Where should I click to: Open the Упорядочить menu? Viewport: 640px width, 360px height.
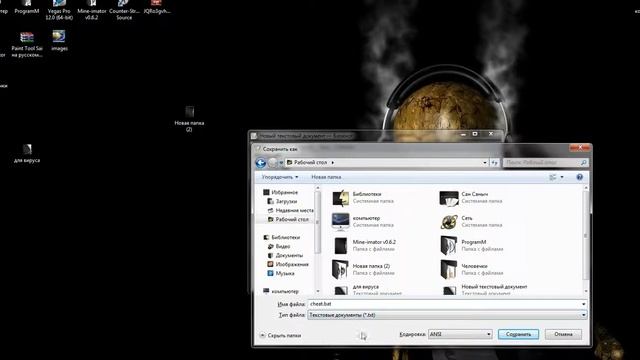[280, 177]
